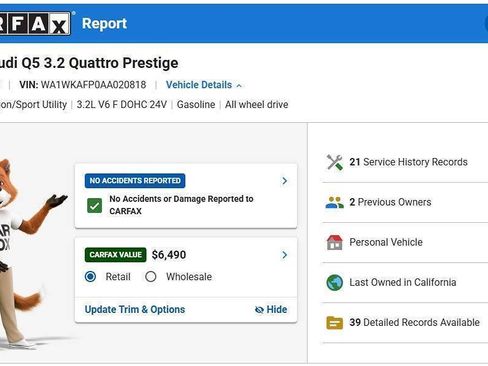The width and height of the screenshot is (488, 366).
Task: Click the Report header title
Action: tap(104, 24)
